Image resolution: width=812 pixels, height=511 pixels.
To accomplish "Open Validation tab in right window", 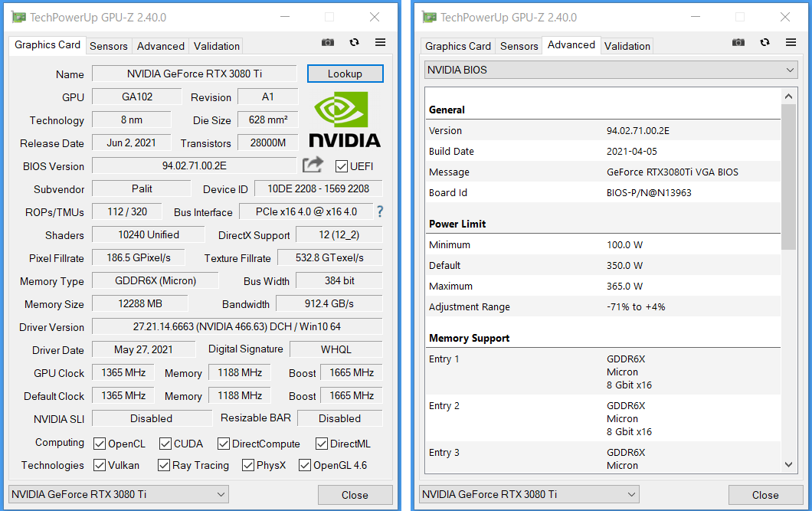I will point(627,46).
